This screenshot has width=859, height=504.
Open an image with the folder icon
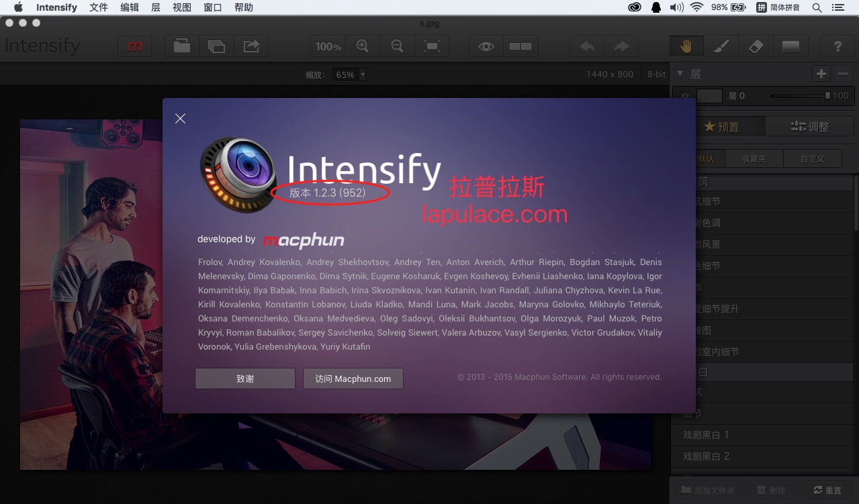click(181, 46)
